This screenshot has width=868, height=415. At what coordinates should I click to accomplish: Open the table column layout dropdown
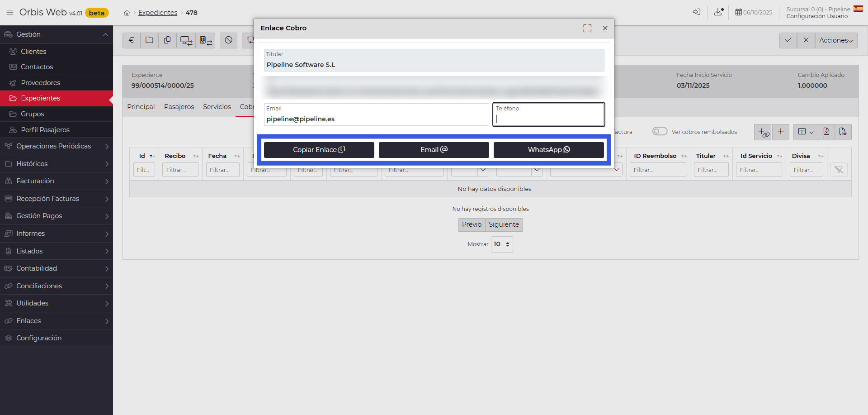pyautogui.click(x=806, y=132)
